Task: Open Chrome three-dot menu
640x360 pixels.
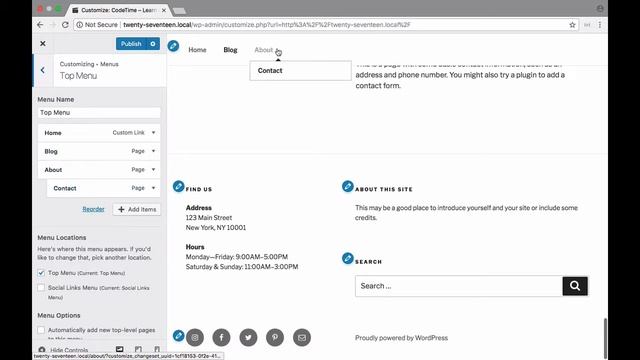Action: tap(600, 25)
